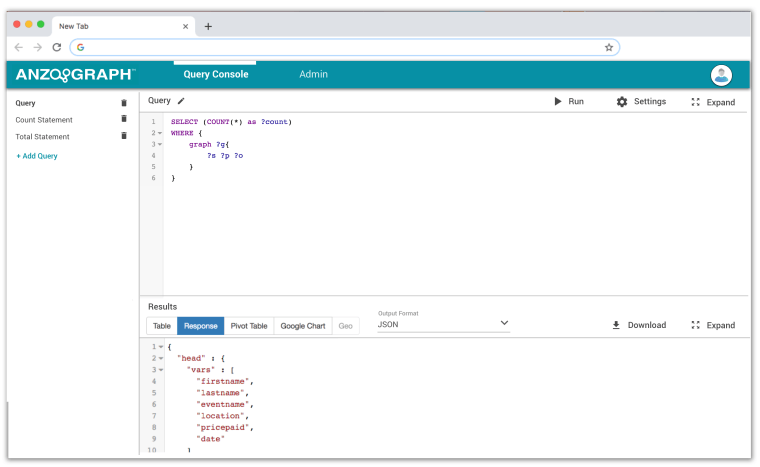The height and width of the screenshot is (467, 760).
Task: Click the "firstname" value in the response
Action: 222,381
